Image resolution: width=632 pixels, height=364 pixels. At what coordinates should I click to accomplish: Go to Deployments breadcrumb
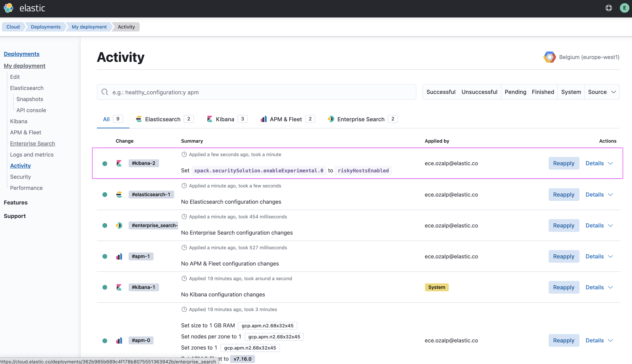tap(46, 27)
